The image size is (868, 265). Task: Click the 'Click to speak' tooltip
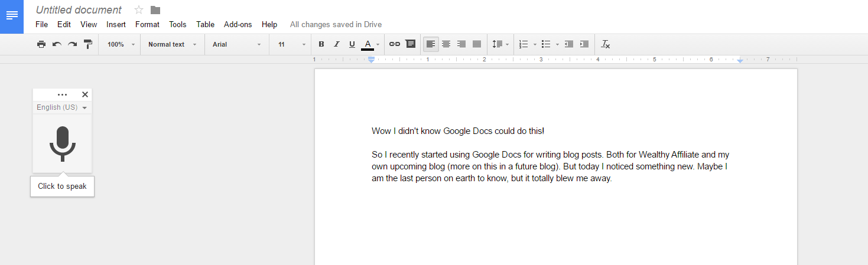pyautogui.click(x=62, y=186)
